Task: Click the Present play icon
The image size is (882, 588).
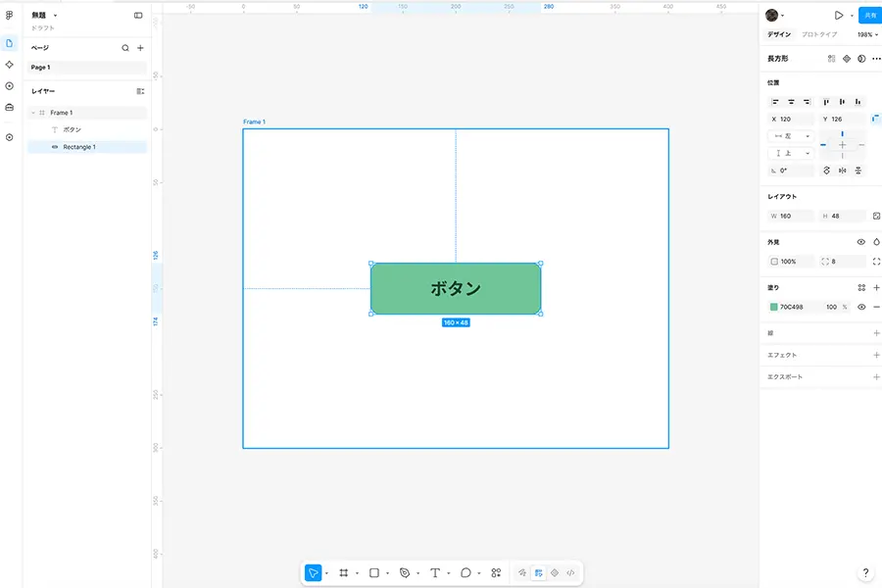Action: [839, 16]
